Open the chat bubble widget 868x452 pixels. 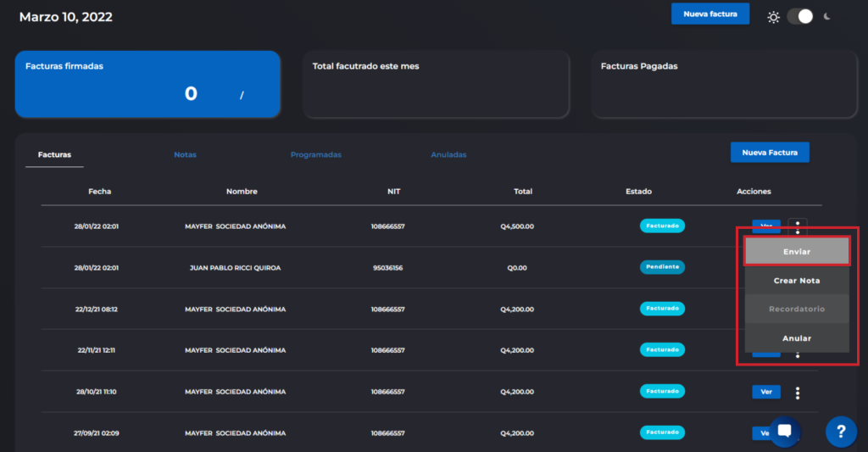pyautogui.click(x=784, y=431)
